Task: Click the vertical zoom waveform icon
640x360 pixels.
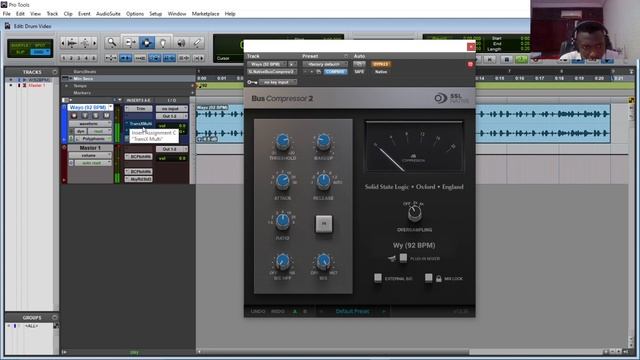Action: click(85, 43)
